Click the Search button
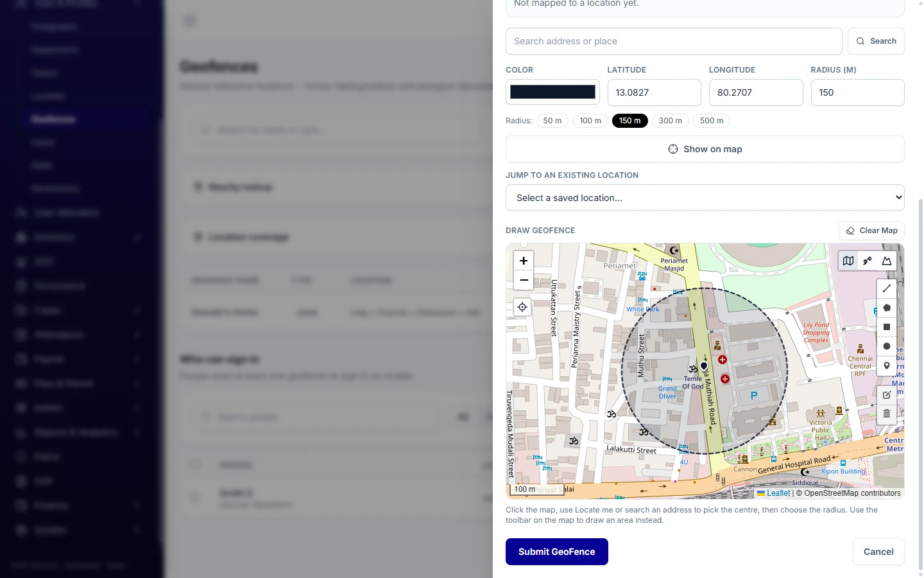This screenshot has width=924, height=578. pyautogui.click(x=876, y=41)
